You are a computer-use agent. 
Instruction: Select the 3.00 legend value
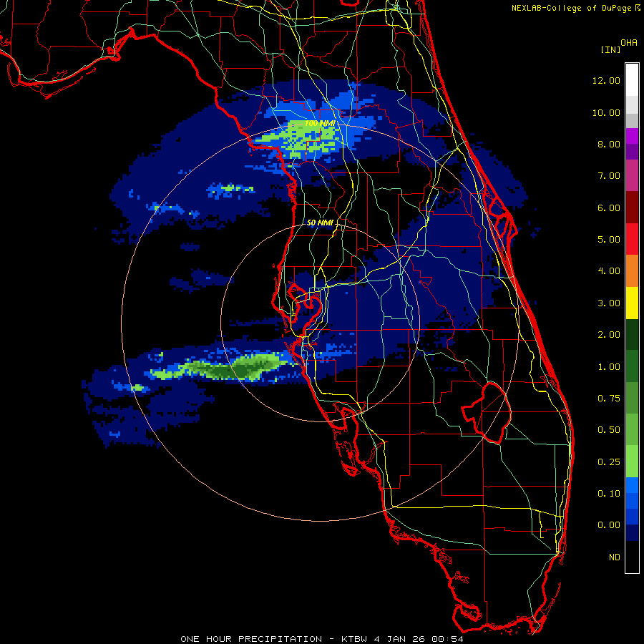pos(609,303)
